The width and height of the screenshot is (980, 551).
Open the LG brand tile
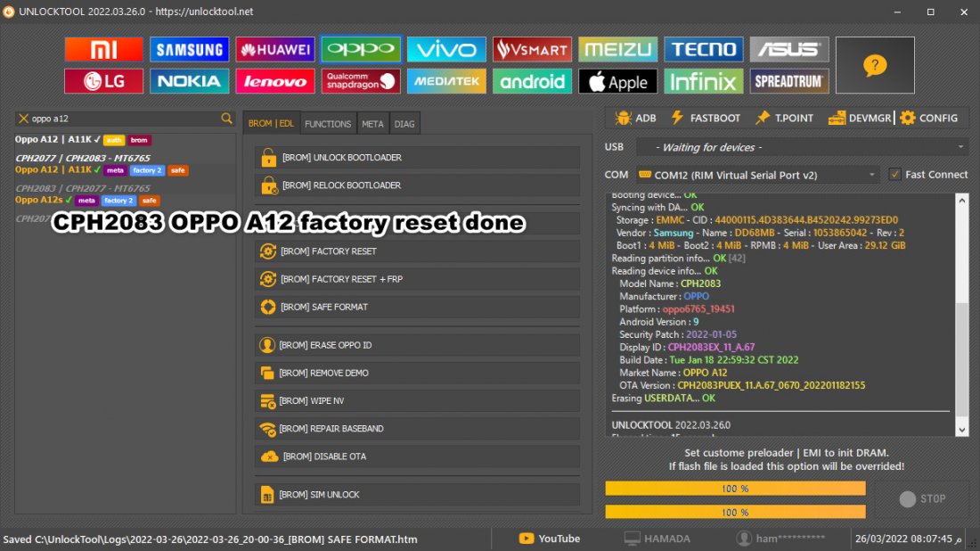[x=103, y=81]
